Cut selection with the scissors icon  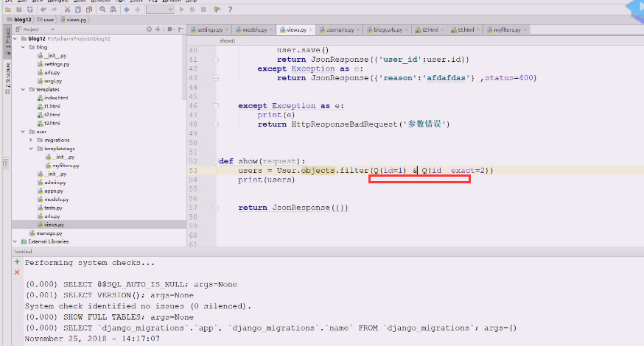(67, 10)
